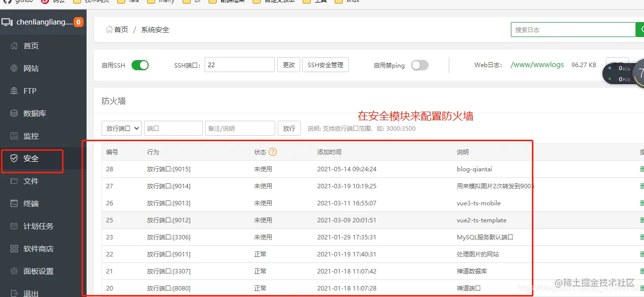644x297 pixels.
Task: Click the home icon in breadcrumb
Action: [x=109, y=30]
